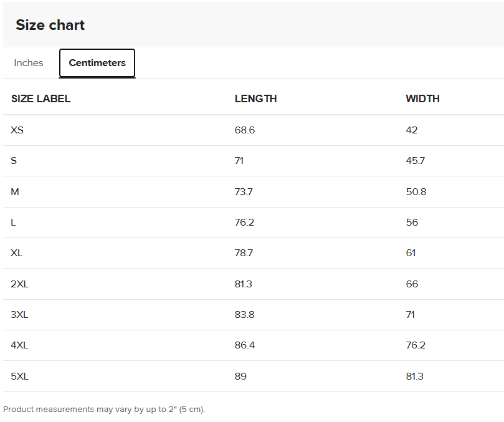
Task: Click the LENGTH column header
Action: pyautogui.click(x=255, y=98)
